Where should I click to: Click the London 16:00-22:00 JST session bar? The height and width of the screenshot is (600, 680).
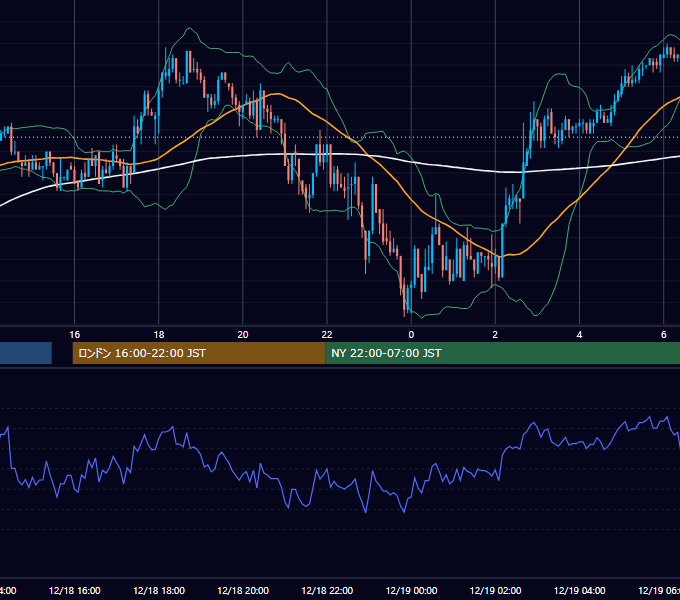(199, 353)
